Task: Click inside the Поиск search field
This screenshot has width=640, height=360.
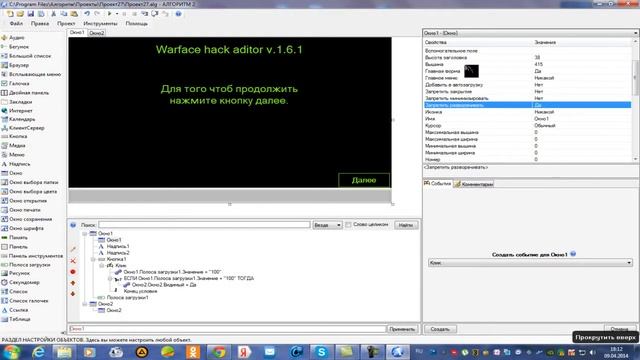Action: pos(204,225)
